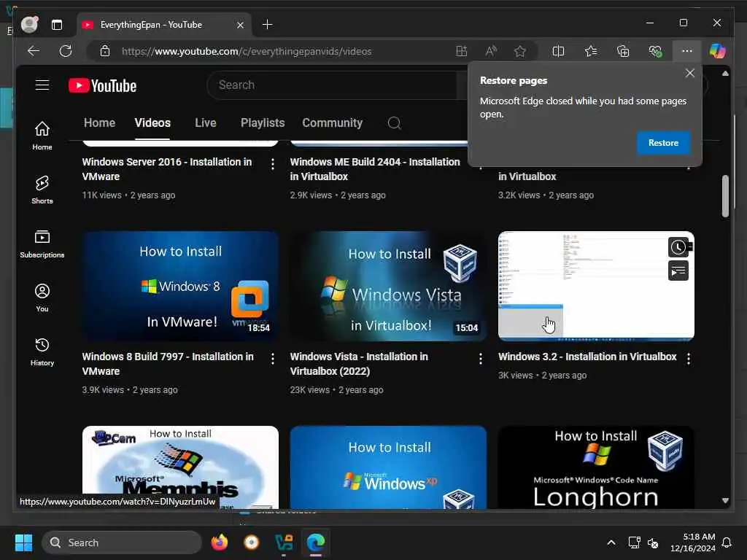The width and height of the screenshot is (747, 560).
Task: Open the Windows XP install video thumbnail
Action: coord(388,467)
